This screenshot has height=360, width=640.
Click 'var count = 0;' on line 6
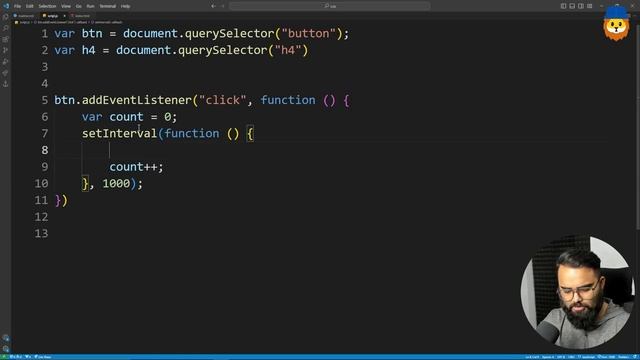[x=129, y=117]
